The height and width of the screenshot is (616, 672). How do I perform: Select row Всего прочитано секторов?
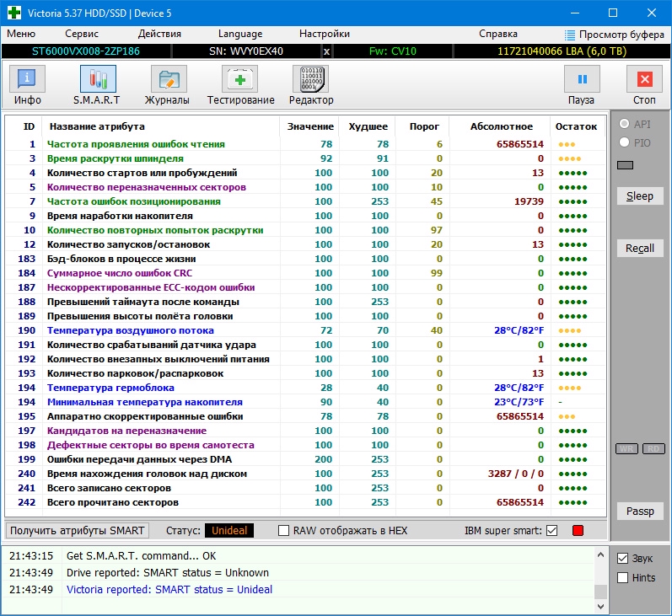(305, 502)
